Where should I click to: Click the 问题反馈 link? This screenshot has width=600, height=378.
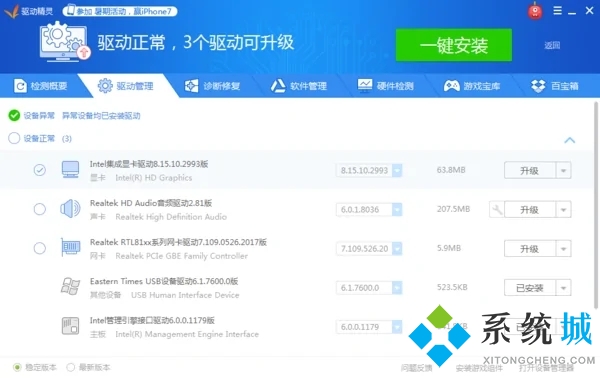tap(417, 368)
